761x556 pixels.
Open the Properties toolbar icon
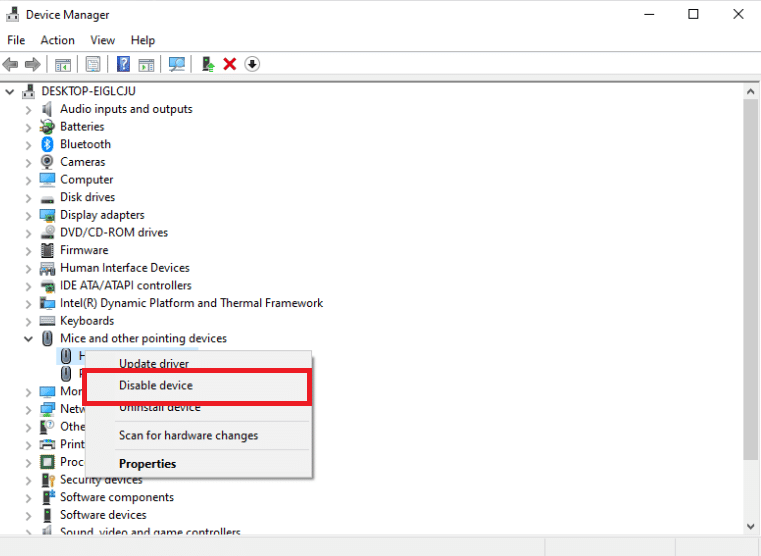(93, 64)
